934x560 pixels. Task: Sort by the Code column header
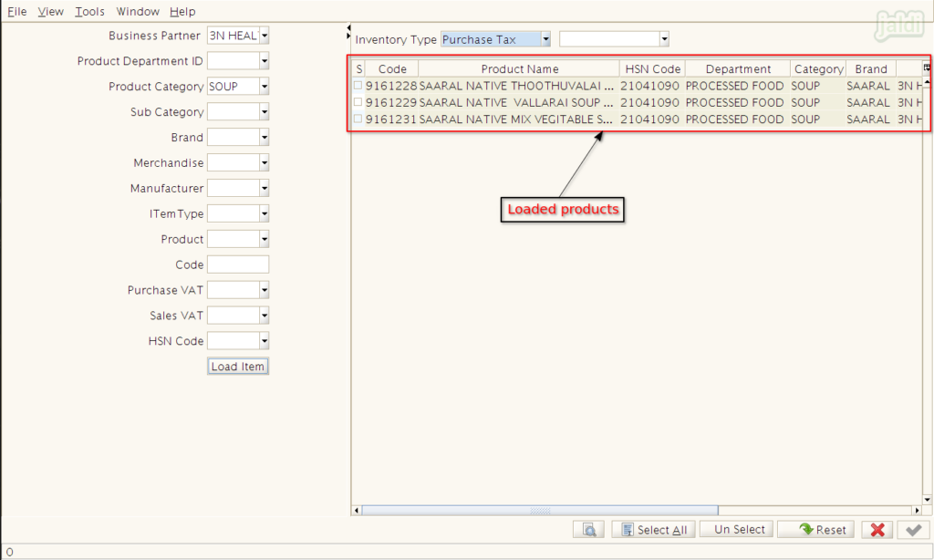392,68
